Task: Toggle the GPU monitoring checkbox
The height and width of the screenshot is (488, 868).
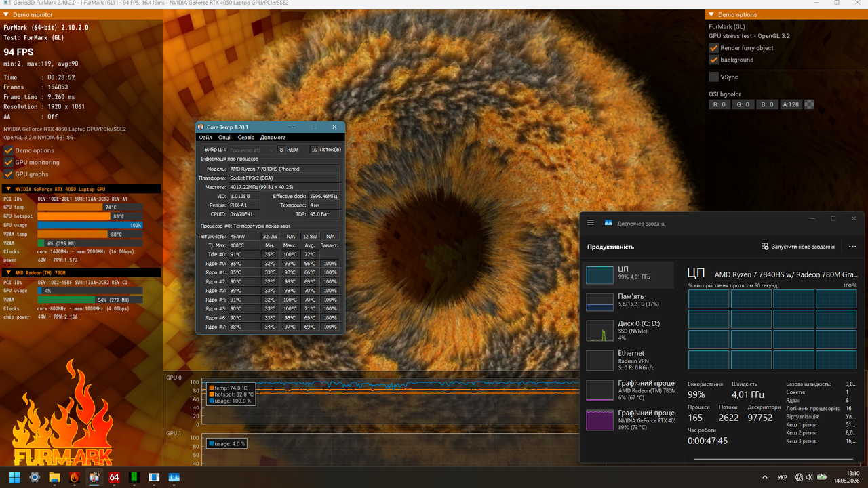Action: pyautogui.click(x=9, y=163)
